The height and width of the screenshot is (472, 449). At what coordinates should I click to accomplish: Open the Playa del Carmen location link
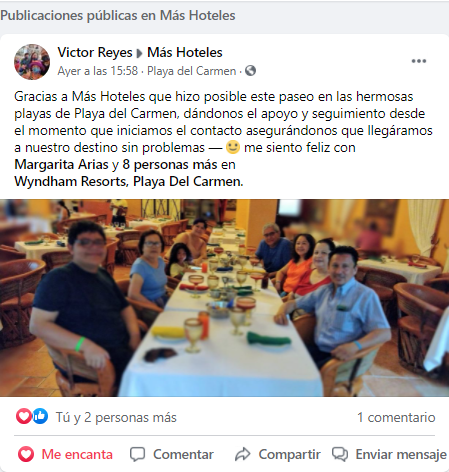coord(192,71)
